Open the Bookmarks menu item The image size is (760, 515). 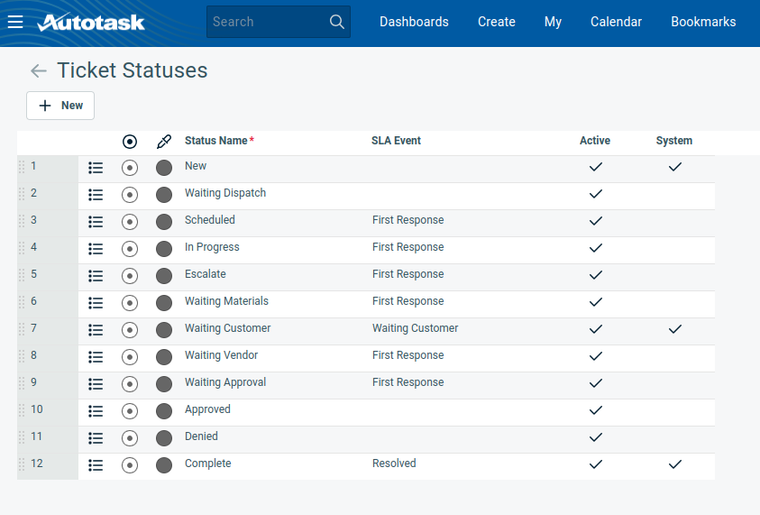tap(703, 22)
